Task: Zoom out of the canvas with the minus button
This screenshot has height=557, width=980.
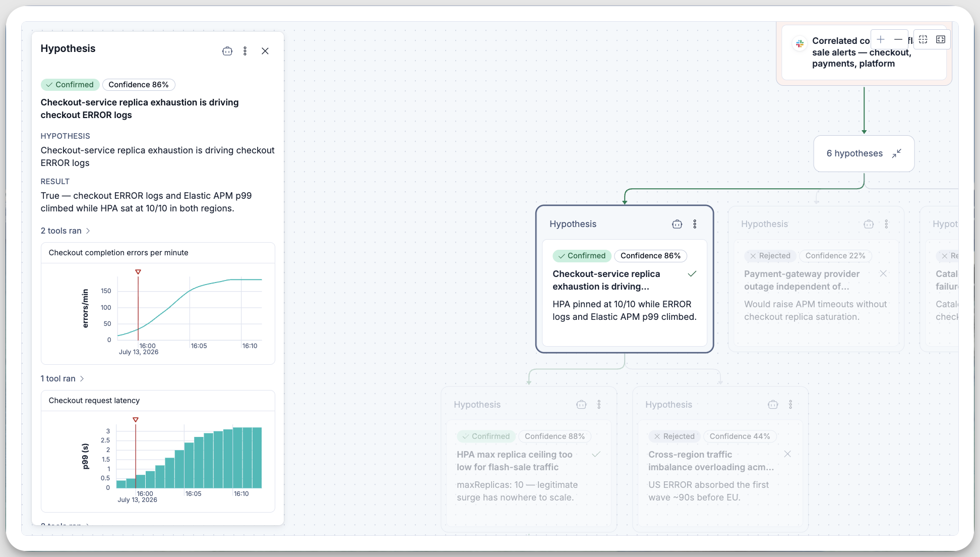Action: coord(898,39)
